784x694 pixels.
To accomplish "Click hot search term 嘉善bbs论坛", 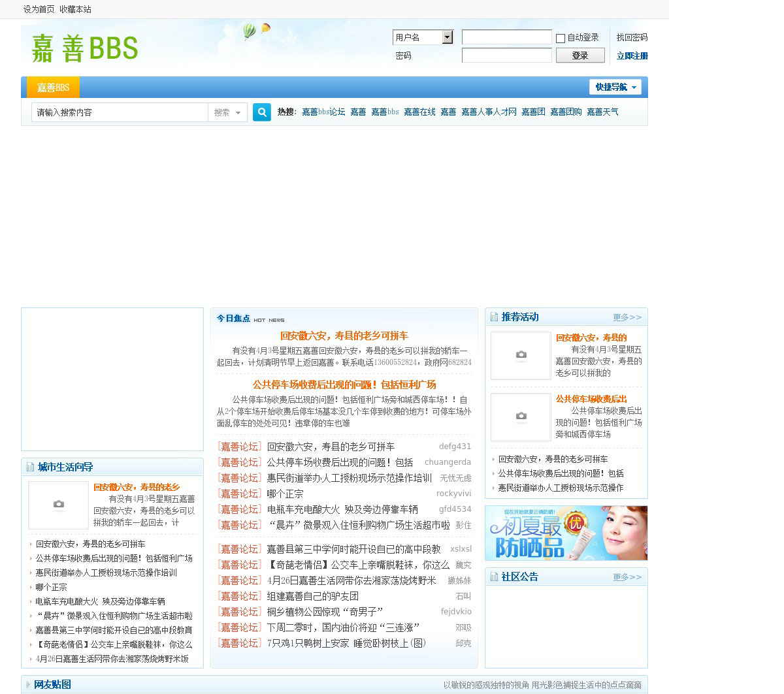I will click(x=323, y=112).
